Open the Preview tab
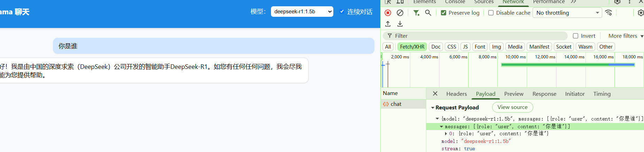 [514, 94]
